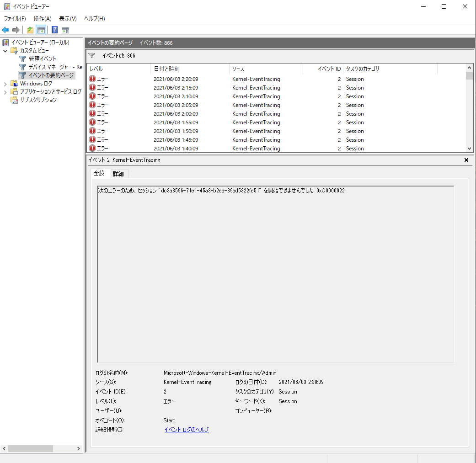The height and width of the screenshot is (463, 476).
Task: Open イベント ログのヘルプ link
Action: click(x=187, y=429)
